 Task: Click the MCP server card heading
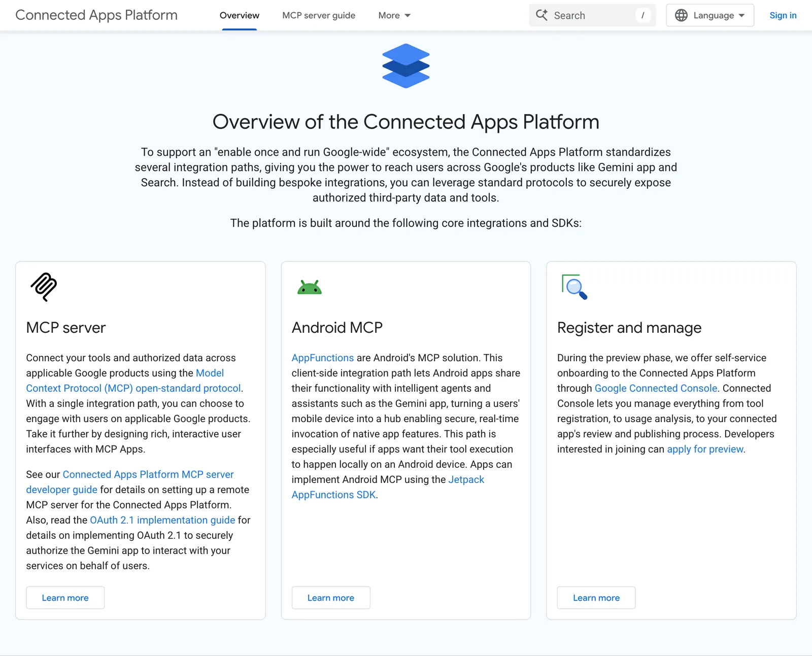click(66, 328)
